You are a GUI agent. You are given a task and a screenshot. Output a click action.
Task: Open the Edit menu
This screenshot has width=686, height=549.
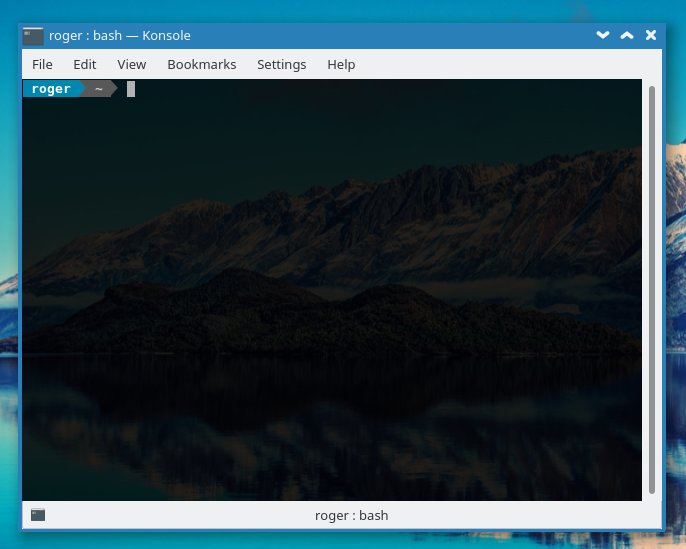coord(85,64)
